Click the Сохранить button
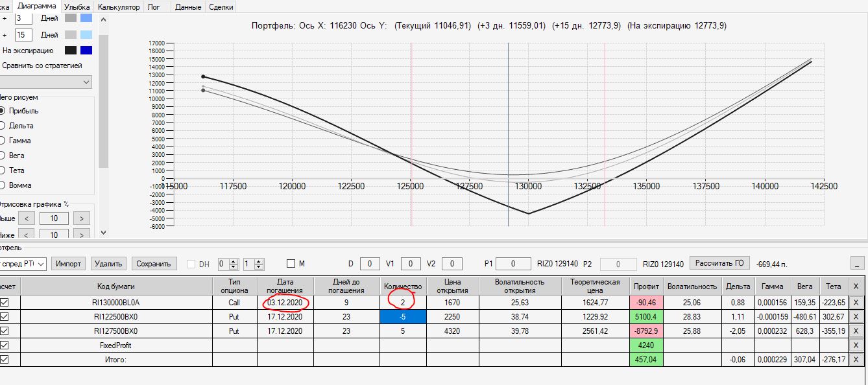Screen dimensions: 868x385 [x=154, y=264]
